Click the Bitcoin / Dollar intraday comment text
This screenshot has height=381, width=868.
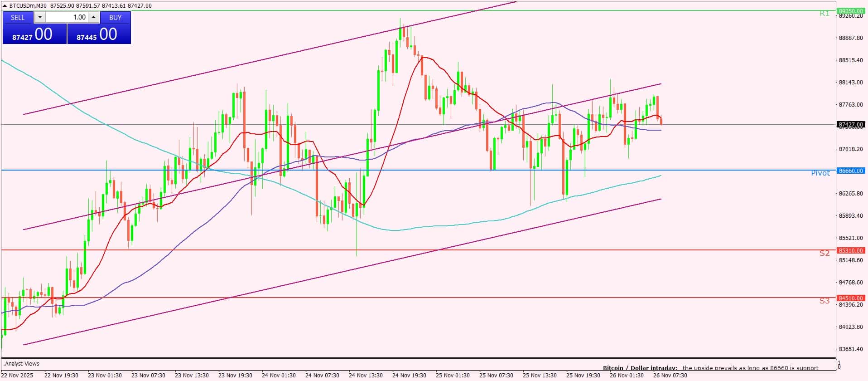coord(710,368)
